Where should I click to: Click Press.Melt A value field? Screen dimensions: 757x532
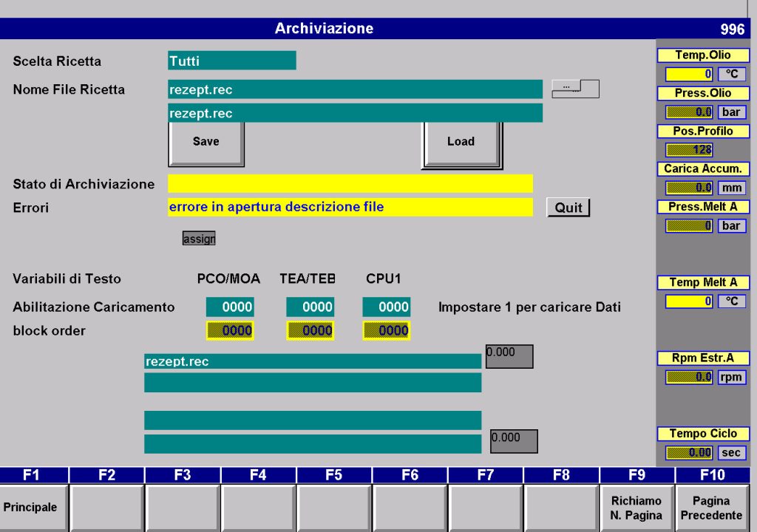click(x=689, y=225)
